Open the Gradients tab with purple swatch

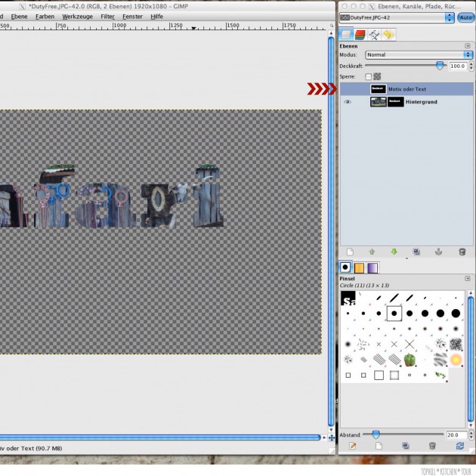372,267
